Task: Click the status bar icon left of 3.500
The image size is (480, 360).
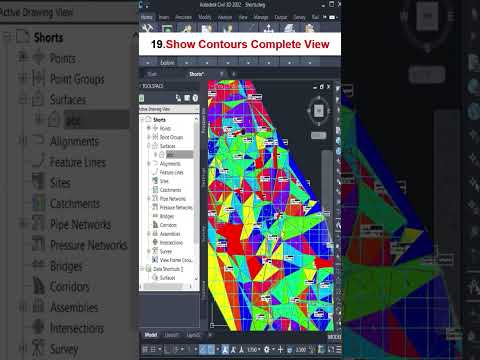Action: point(290,349)
